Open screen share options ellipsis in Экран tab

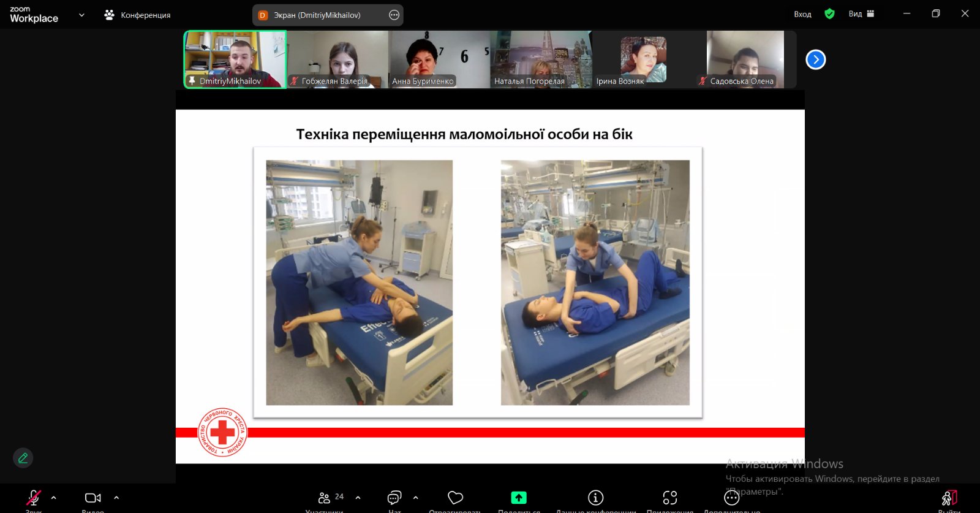tap(394, 15)
